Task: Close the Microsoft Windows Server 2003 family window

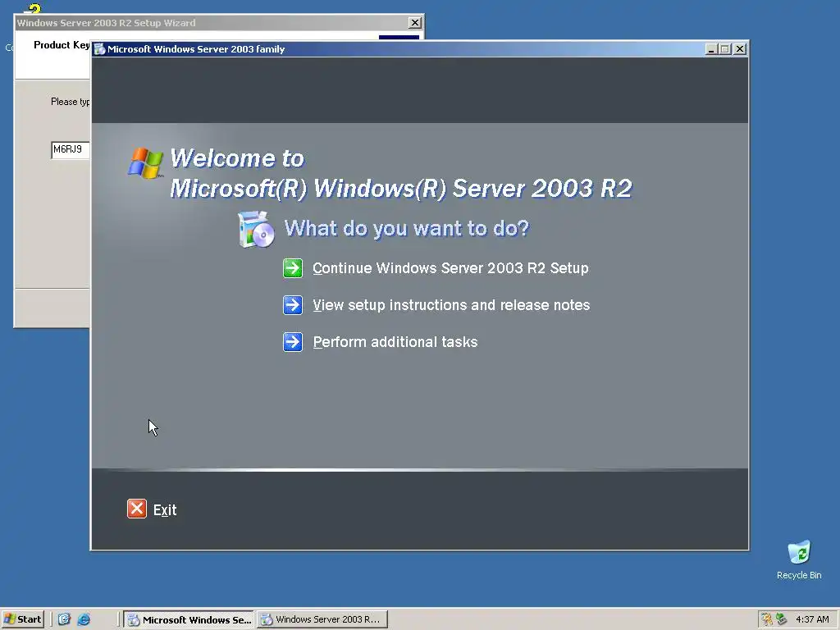Action: (x=740, y=49)
